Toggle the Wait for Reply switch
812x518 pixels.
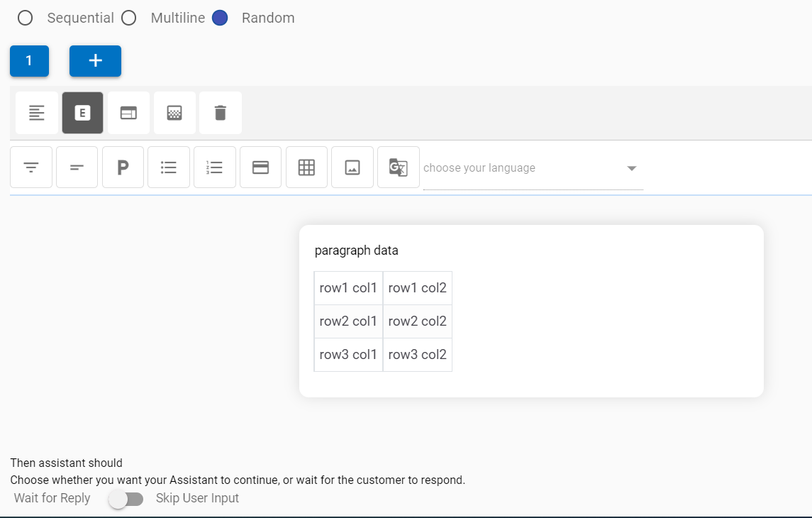(126, 499)
